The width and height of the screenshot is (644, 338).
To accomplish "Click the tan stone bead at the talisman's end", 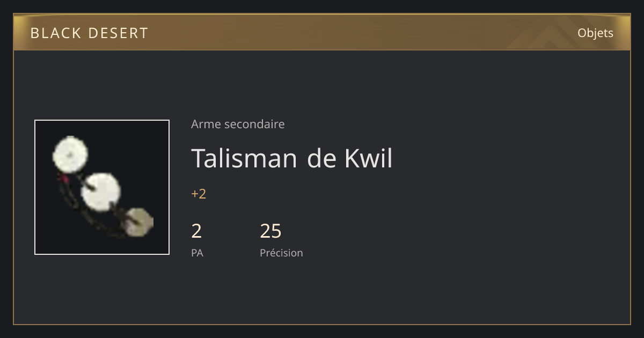I will [138, 222].
